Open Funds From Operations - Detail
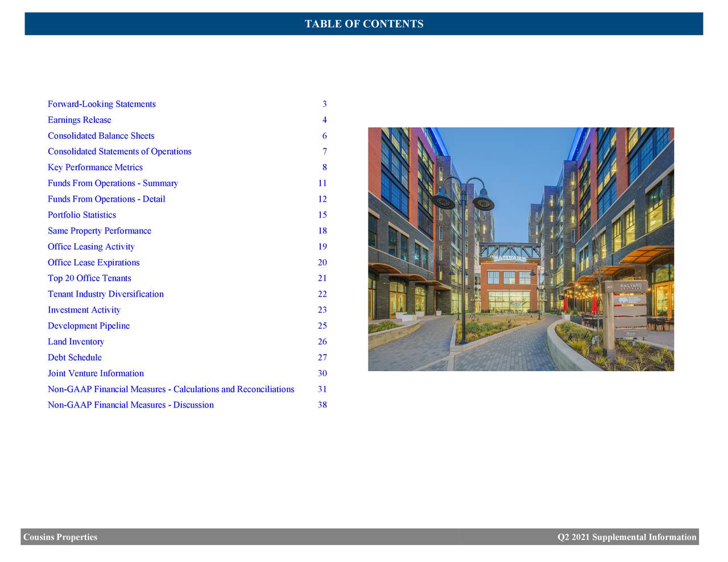Screen dimensions: 728x562 (x=106, y=199)
